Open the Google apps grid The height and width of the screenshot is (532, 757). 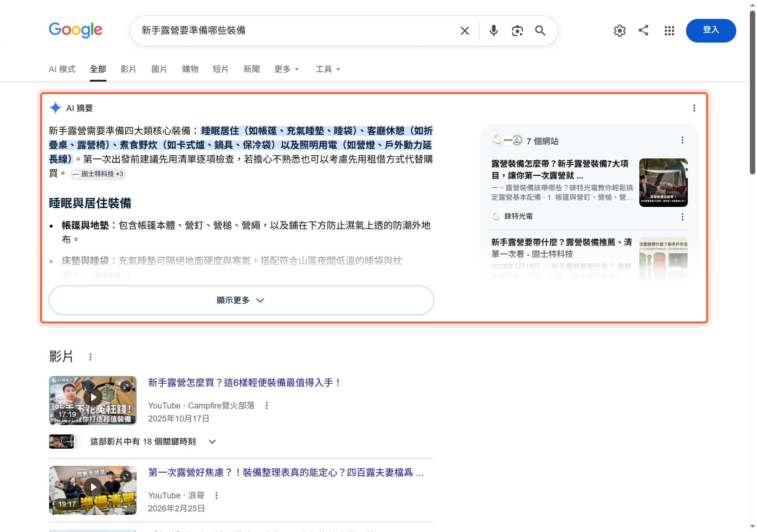click(669, 31)
